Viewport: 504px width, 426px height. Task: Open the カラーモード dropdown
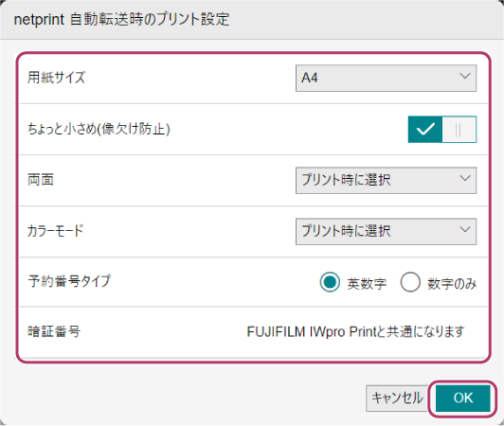coord(386,231)
